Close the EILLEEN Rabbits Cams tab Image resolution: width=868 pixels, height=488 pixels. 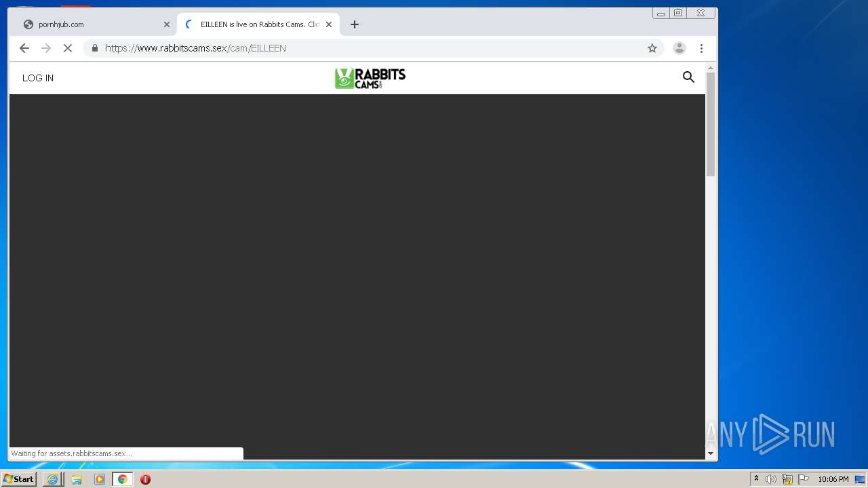point(329,24)
